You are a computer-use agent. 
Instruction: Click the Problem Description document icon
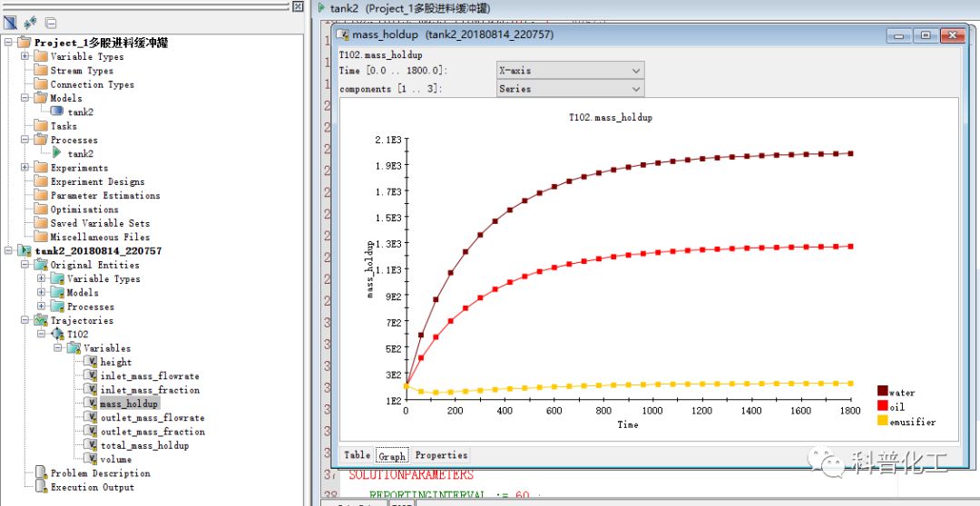click(x=41, y=473)
